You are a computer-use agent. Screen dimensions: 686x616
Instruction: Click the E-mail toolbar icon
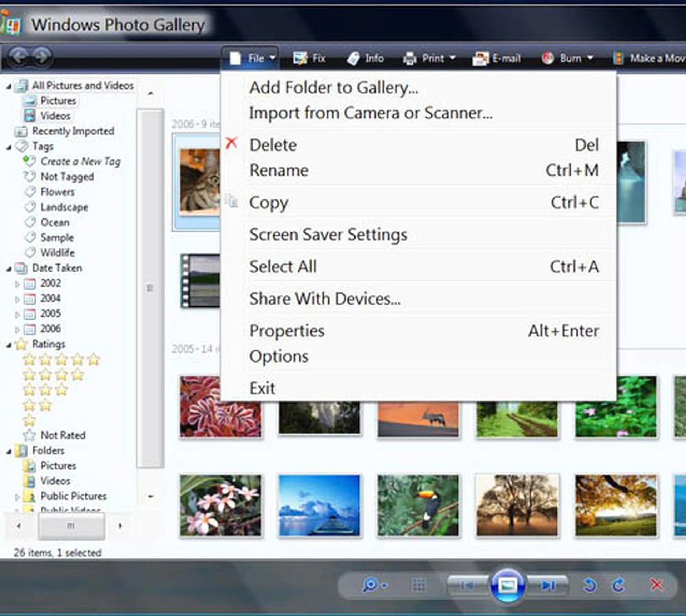point(480,58)
